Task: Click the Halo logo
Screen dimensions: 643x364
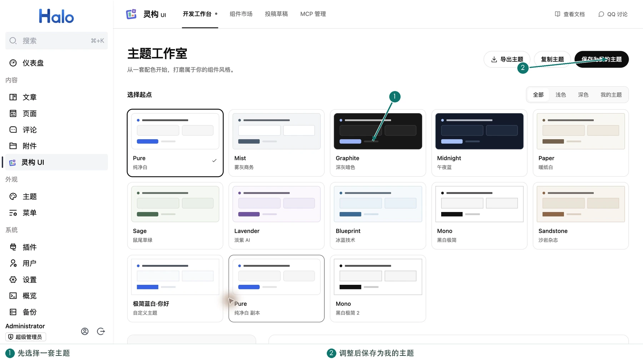Action: (x=56, y=16)
